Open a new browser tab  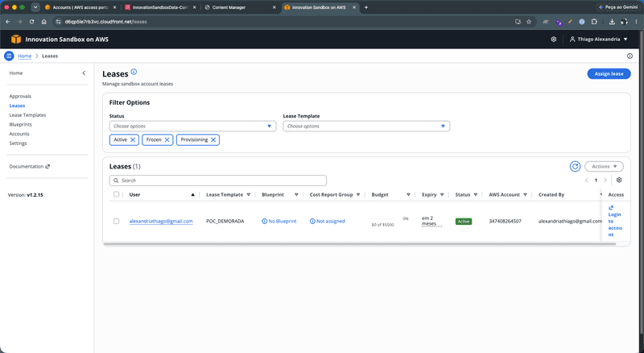(366, 7)
